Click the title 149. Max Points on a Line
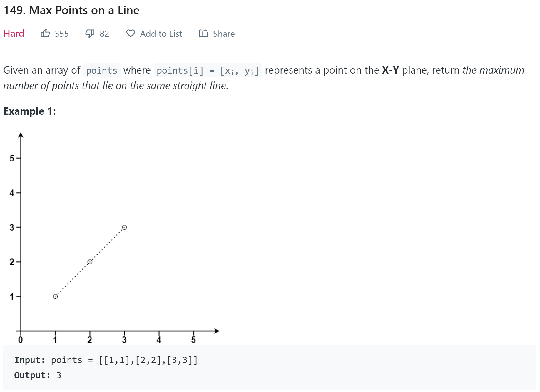Viewport: 540px width, 392px height. click(71, 10)
